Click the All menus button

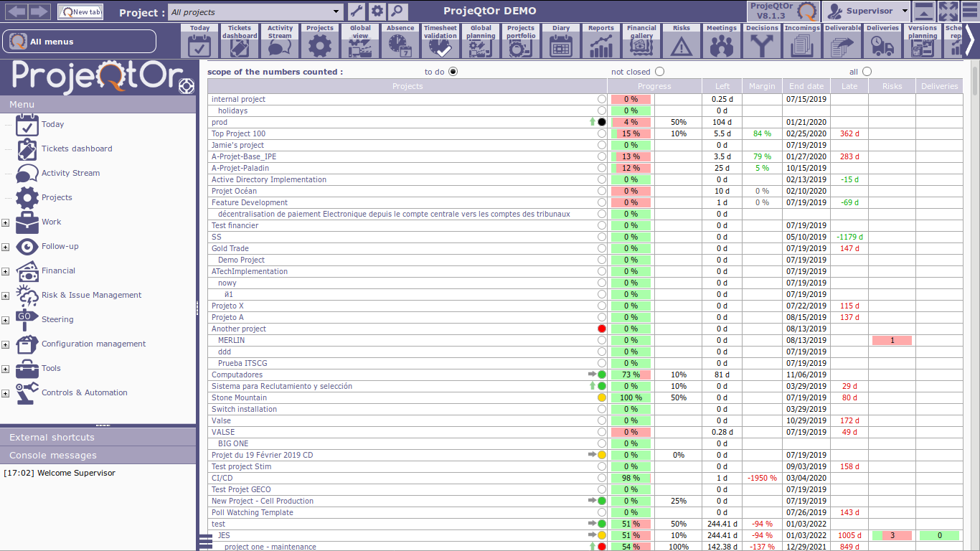79,42
